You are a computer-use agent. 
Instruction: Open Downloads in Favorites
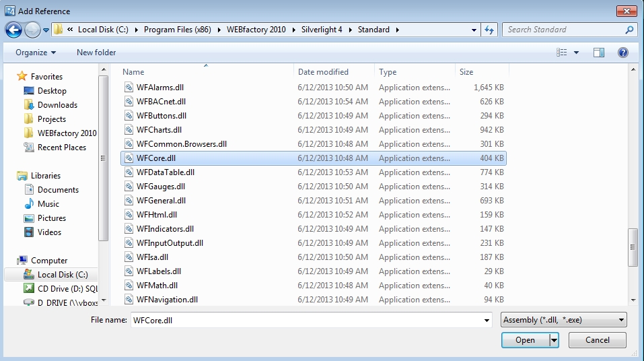coord(57,105)
